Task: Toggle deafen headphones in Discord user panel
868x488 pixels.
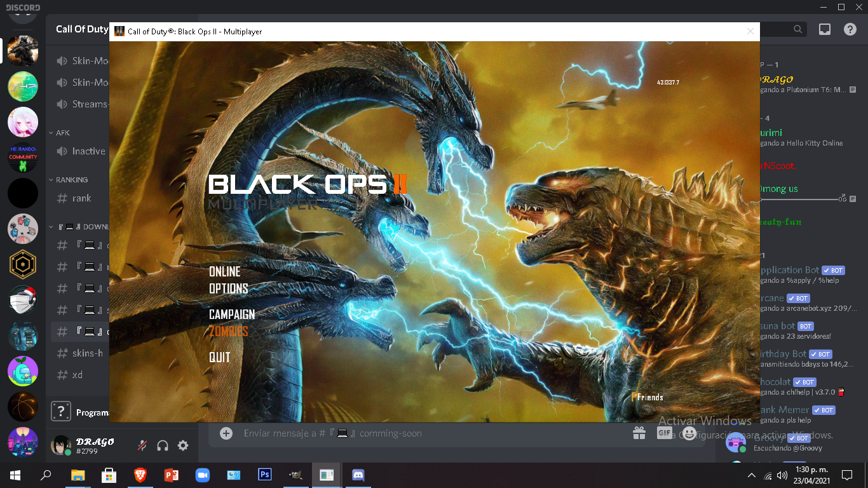Action: (163, 445)
